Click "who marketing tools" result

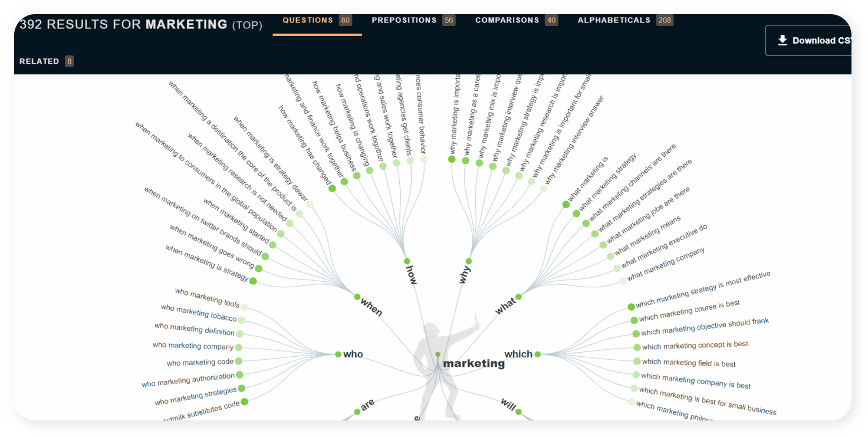click(208, 298)
